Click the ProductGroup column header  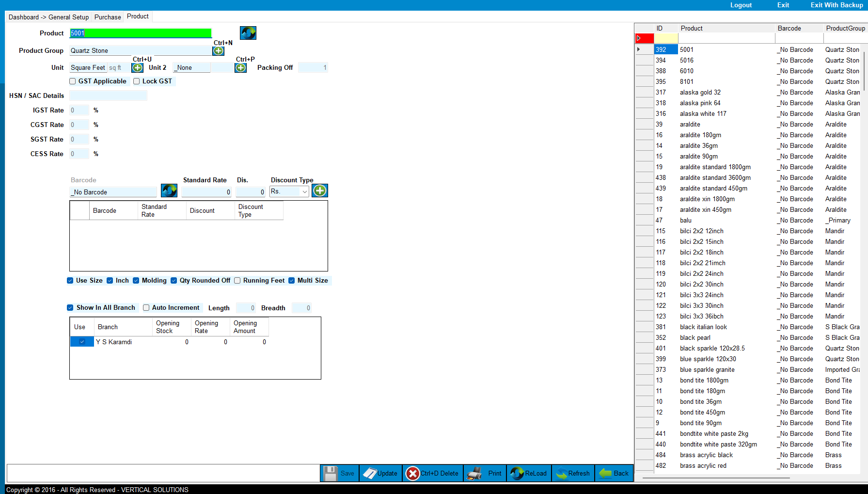point(845,28)
